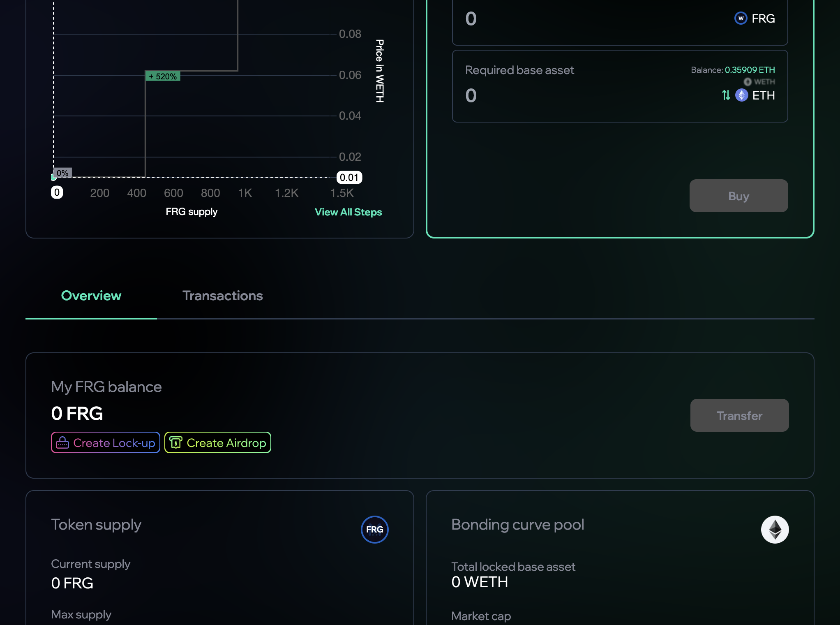Open the View All Steps link
840x625 pixels.
348,212
